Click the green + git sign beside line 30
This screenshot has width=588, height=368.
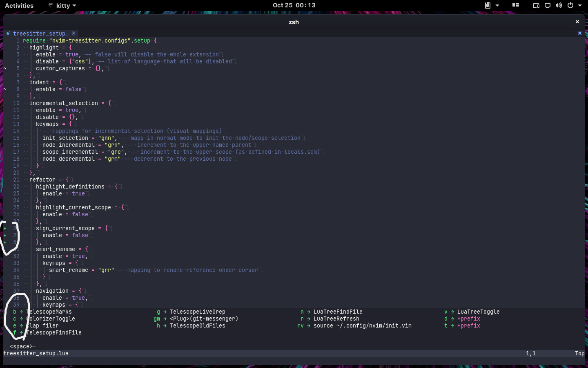[x=5, y=242]
